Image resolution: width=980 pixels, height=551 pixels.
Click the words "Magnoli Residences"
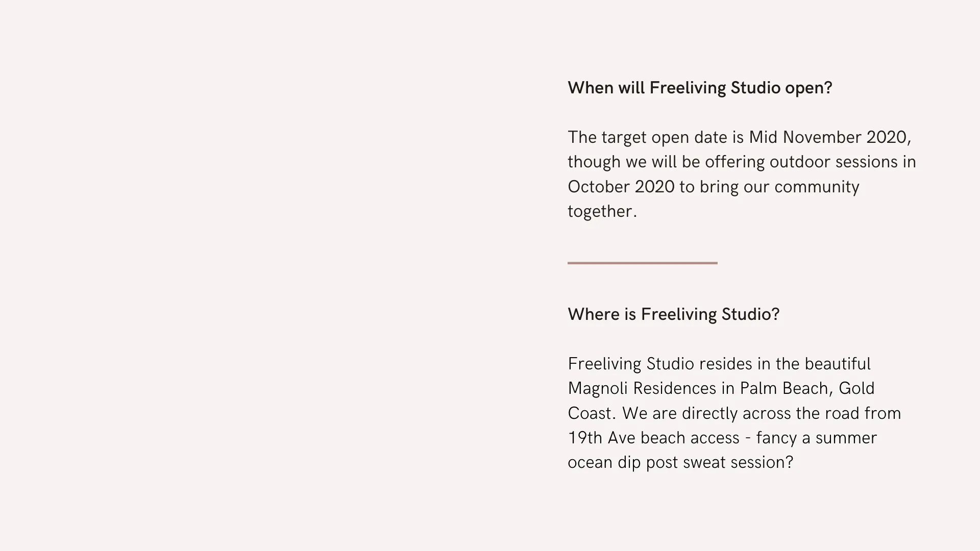point(642,389)
